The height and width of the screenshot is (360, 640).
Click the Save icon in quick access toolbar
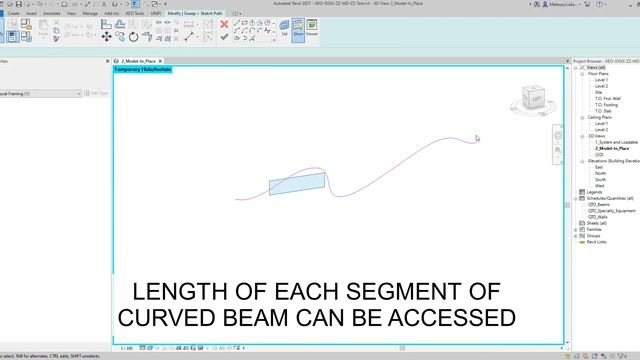[19, 4]
